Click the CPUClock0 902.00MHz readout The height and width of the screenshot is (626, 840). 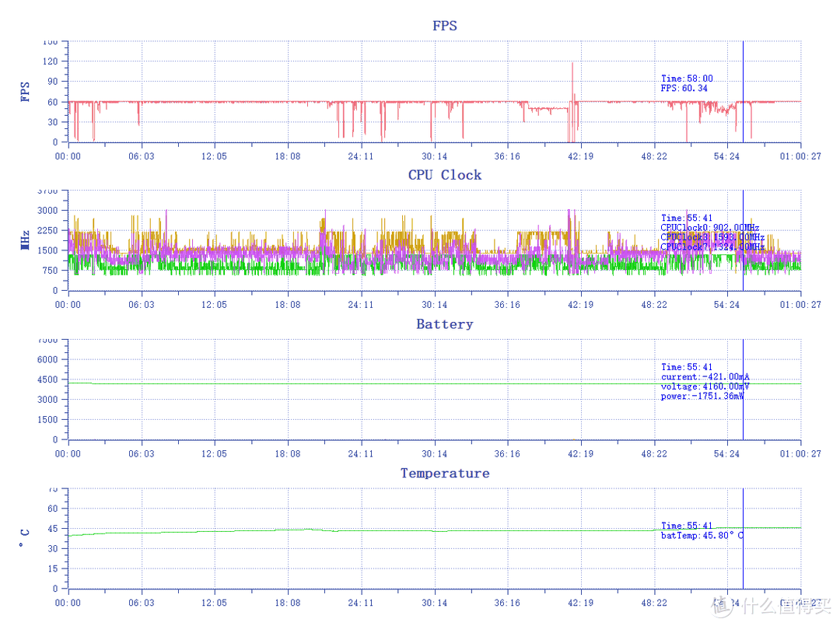pyautogui.click(x=709, y=228)
